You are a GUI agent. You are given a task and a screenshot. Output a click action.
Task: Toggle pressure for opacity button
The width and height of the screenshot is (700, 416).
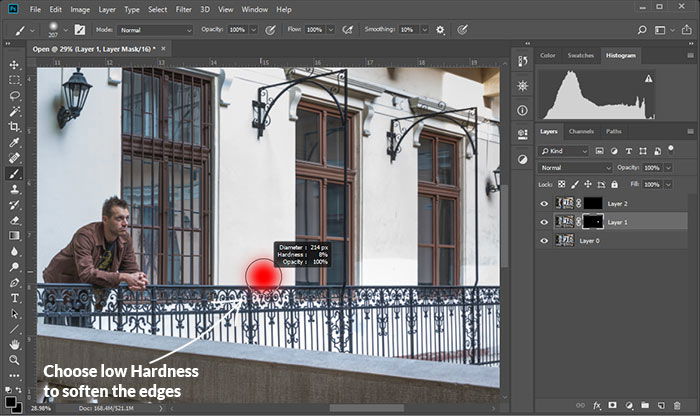[270, 30]
